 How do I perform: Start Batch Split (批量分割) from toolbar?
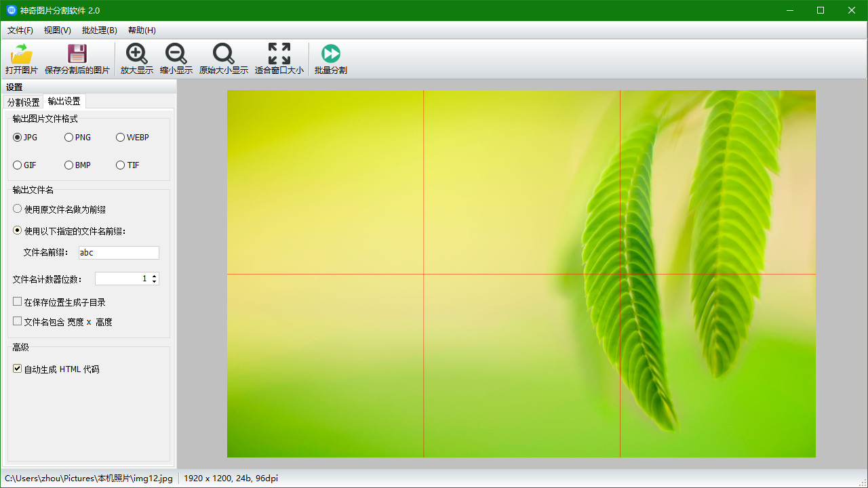pyautogui.click(x=331, y=54)
